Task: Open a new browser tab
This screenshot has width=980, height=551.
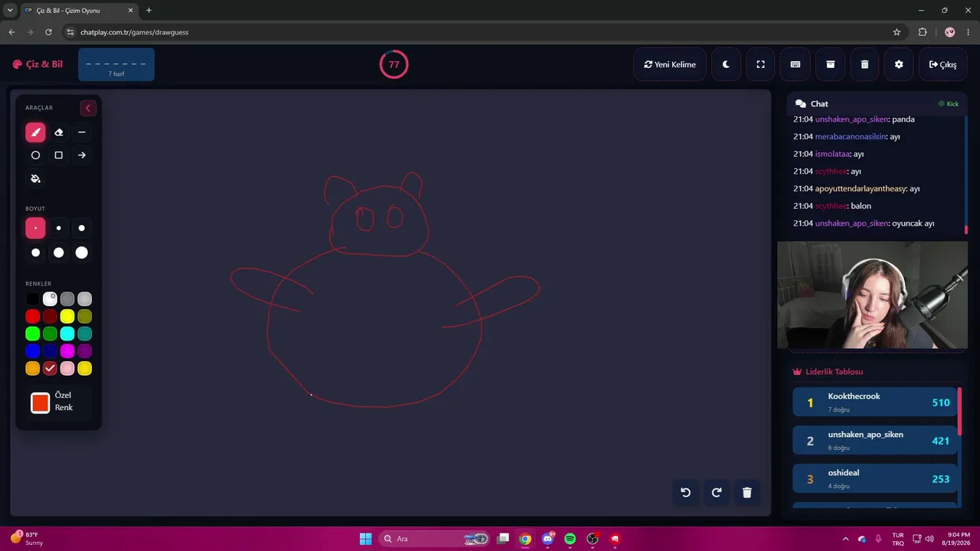Action: [149, 10]
